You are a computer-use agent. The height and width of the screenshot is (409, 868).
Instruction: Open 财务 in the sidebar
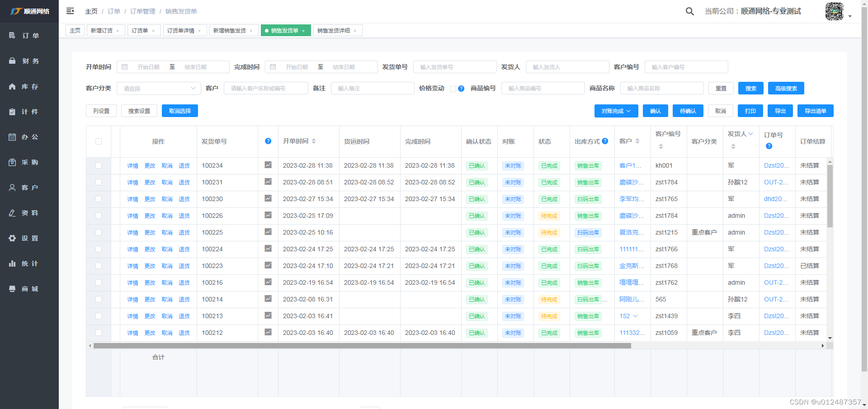coord(29,61)
